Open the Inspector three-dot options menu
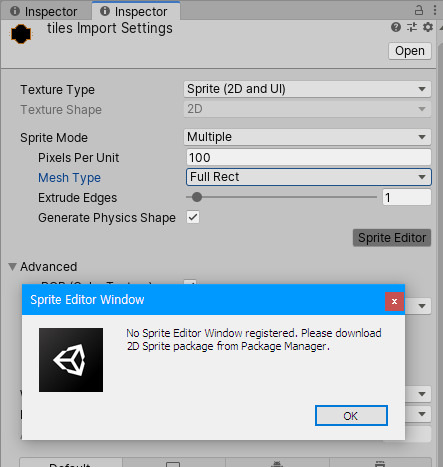The image size is (443, 467). [435, 10]
